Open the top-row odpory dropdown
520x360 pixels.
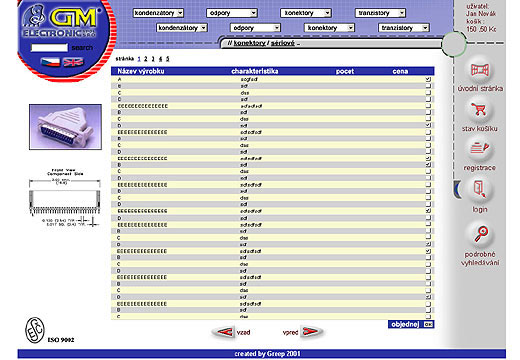tap(232, 13)
